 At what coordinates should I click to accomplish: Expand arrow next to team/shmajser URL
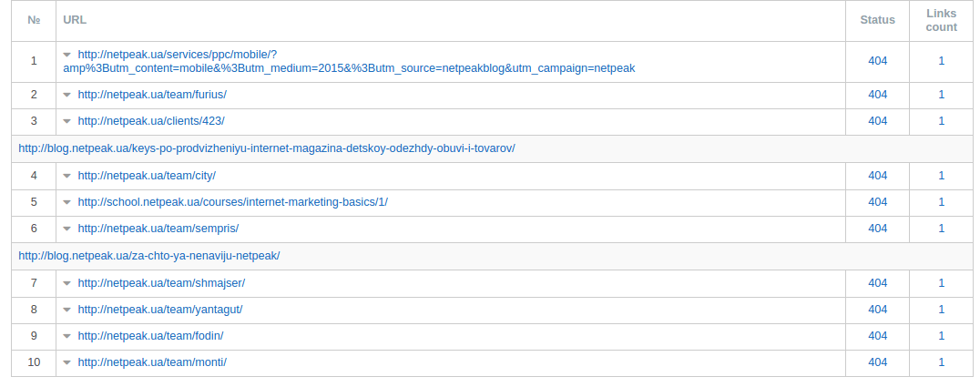click(x=66, y=284)
